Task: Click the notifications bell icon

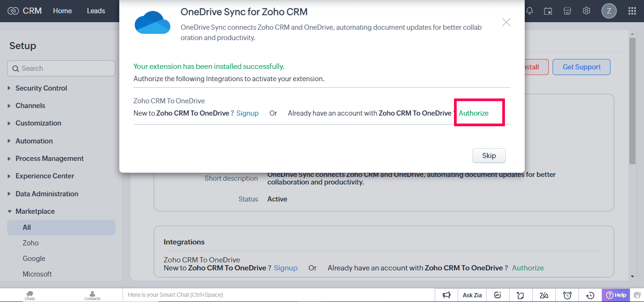Action: click(529, 11)
